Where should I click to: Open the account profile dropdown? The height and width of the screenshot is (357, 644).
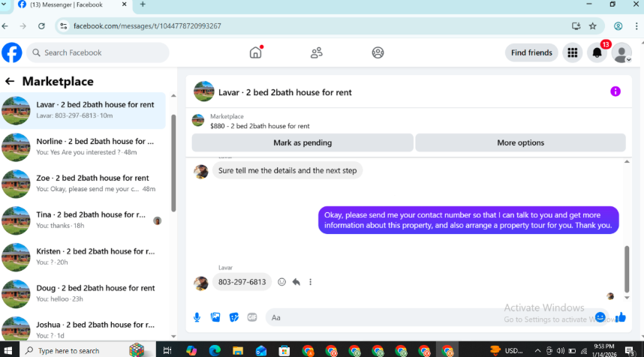click(x=621, y=52)
